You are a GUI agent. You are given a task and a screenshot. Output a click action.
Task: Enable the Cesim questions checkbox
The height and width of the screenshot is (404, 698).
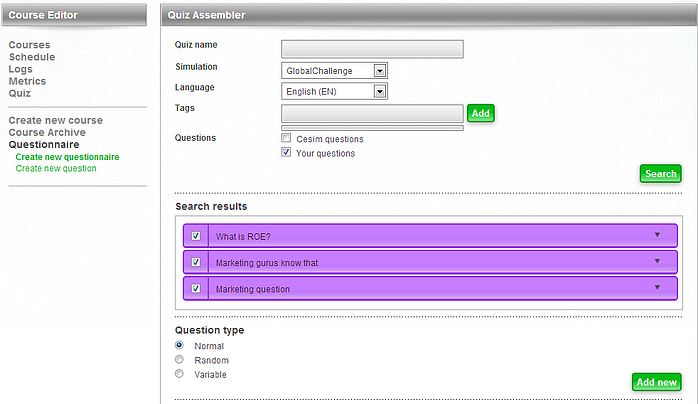pos(287,138)
